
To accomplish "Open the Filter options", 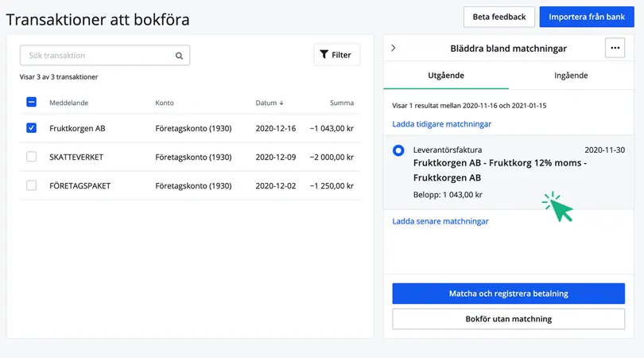I will (x=336, y=55).
